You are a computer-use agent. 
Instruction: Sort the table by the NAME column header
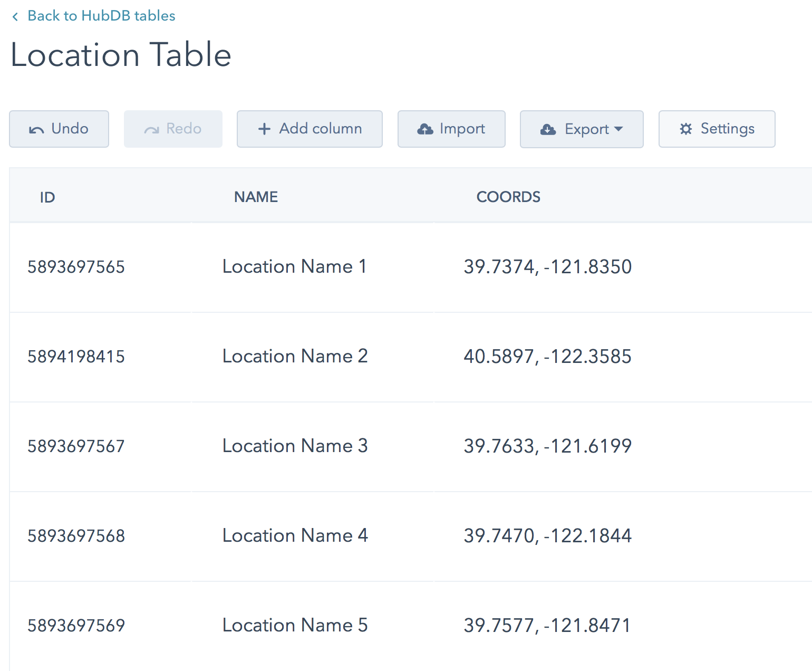tap(256, 196)
